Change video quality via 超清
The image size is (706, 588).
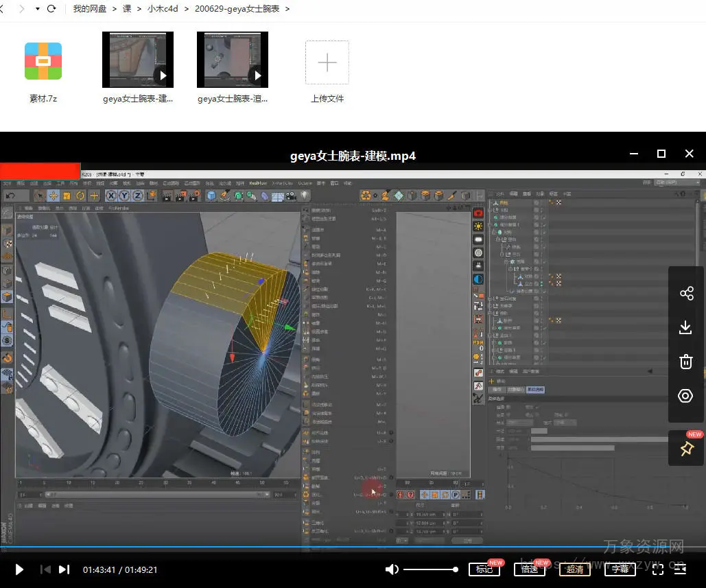pyautogui.click(x=574, y=569)
